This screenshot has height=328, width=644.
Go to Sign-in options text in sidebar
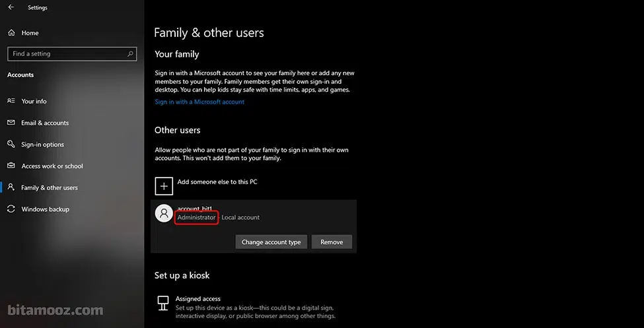pyautogui.click(x=43, y=145)
